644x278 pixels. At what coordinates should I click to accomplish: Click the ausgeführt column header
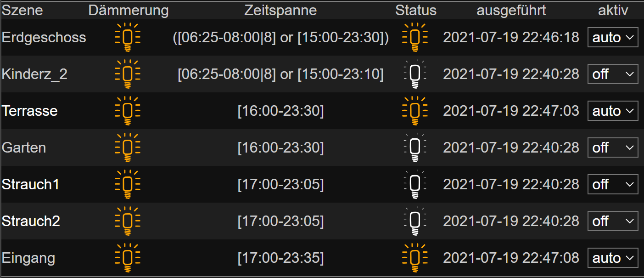[511, 10]
